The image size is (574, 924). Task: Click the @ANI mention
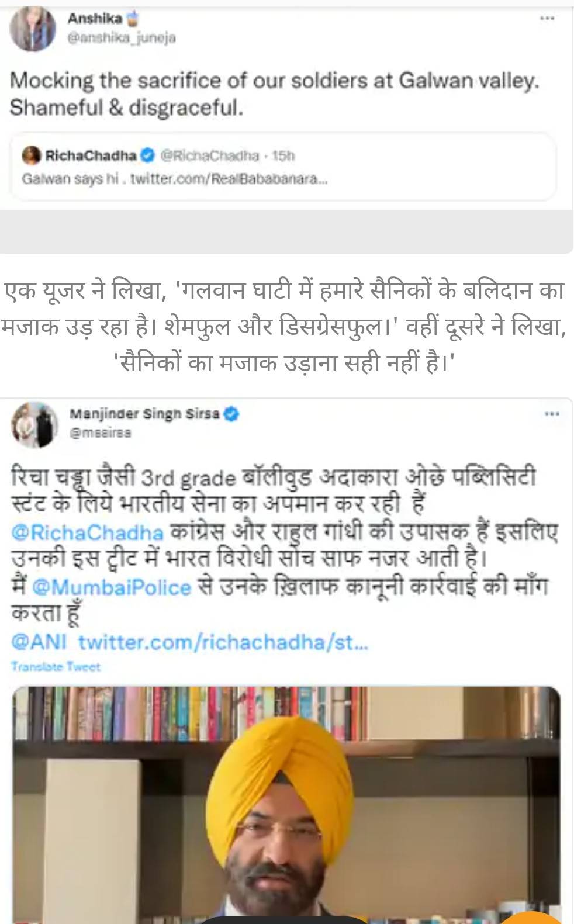pos(39,642)
